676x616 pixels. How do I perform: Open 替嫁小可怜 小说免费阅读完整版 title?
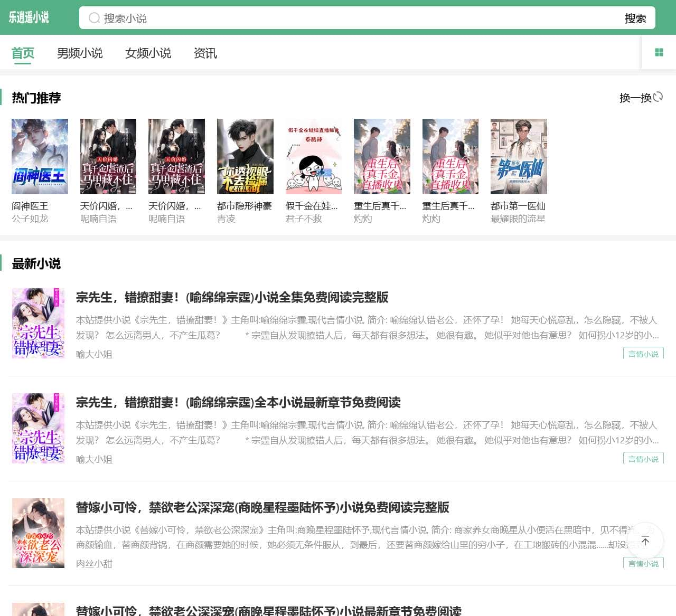pyautogui.click(x=262, y=507)
